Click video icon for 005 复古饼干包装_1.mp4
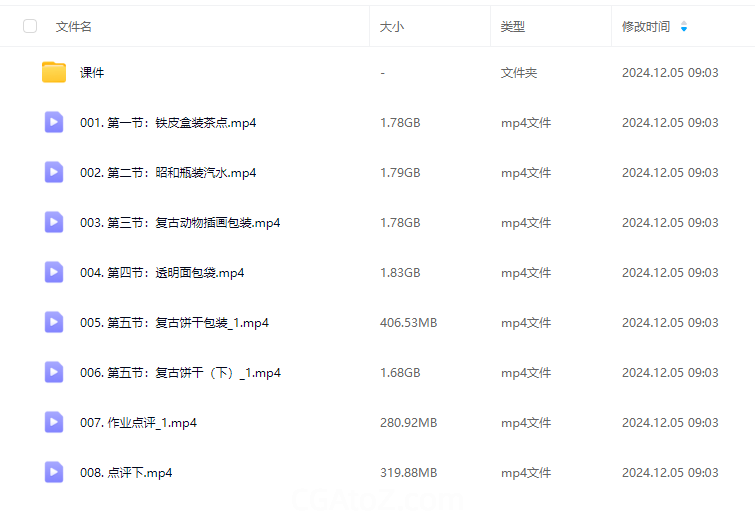The image size is (755, 530). click(54, 322)
